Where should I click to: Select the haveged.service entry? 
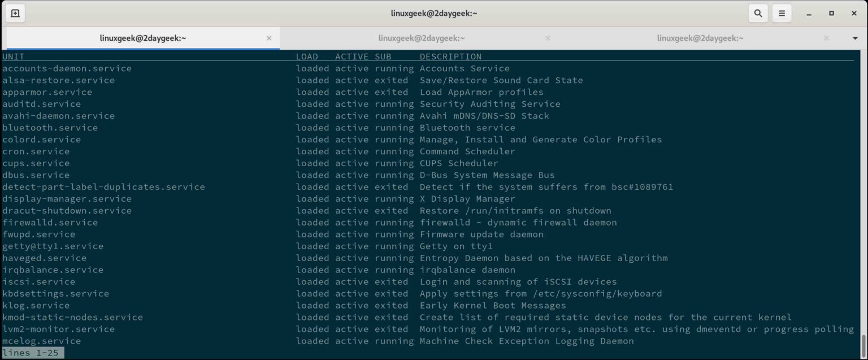coord(44,258)
